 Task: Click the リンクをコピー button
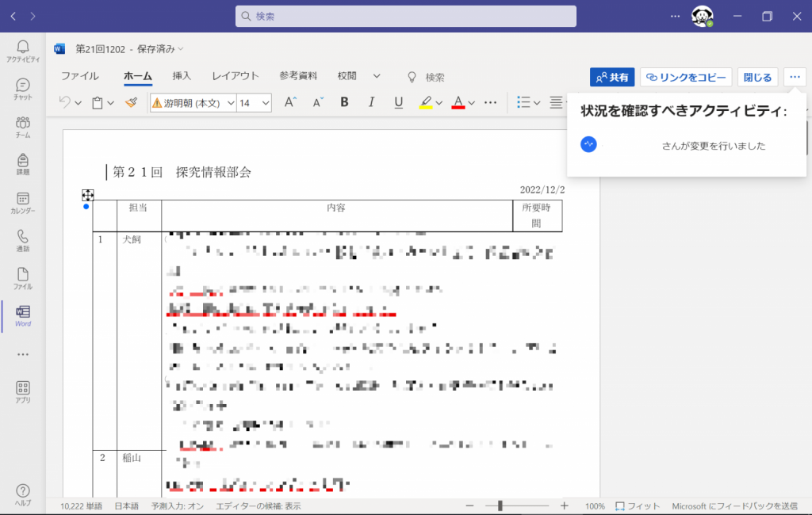tap(685, 77)
